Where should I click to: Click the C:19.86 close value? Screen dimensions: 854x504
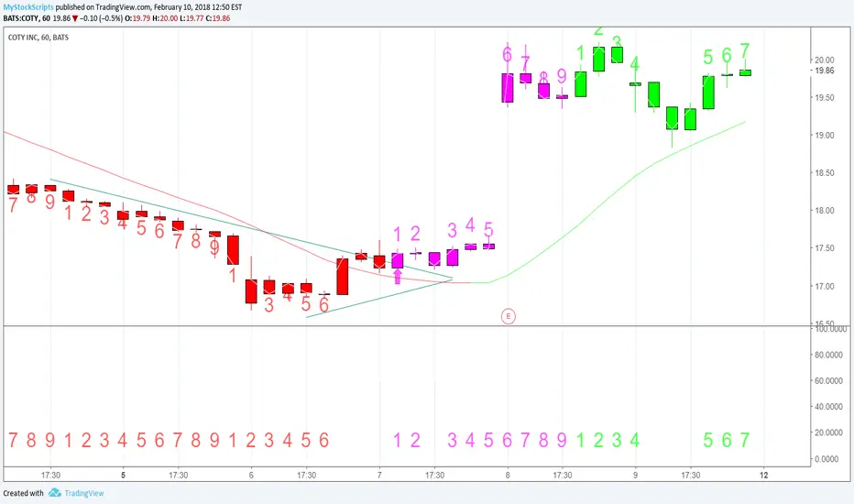click(x=218, y=18)
